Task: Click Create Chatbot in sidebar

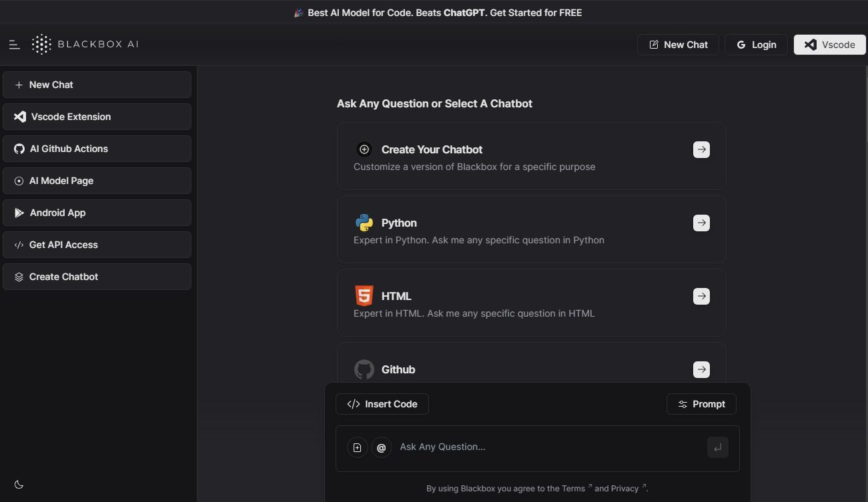Action: tap(97, 277)
